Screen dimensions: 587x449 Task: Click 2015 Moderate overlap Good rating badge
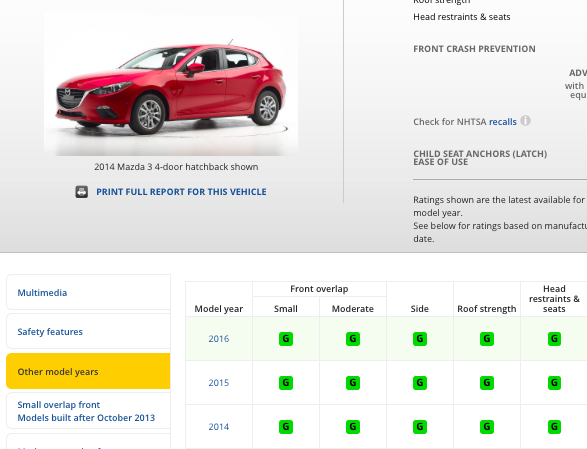click(x=353, y=383)
